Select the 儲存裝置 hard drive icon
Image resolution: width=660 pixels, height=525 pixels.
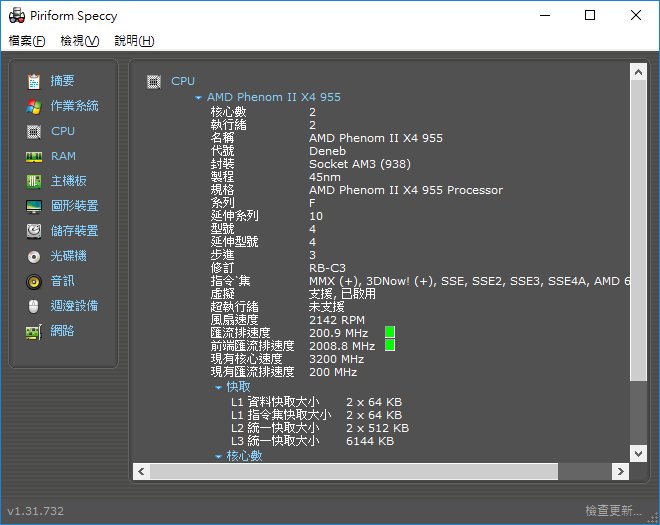34,231
